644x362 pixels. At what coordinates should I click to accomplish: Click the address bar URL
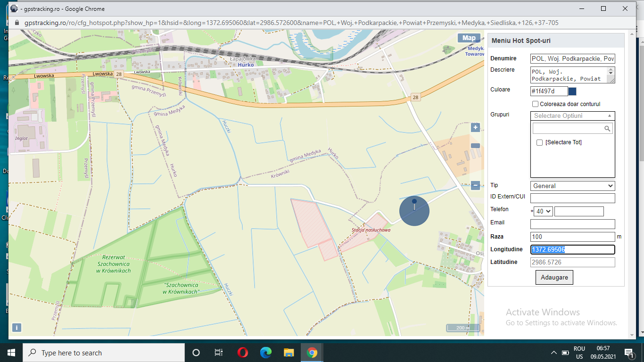291,23
